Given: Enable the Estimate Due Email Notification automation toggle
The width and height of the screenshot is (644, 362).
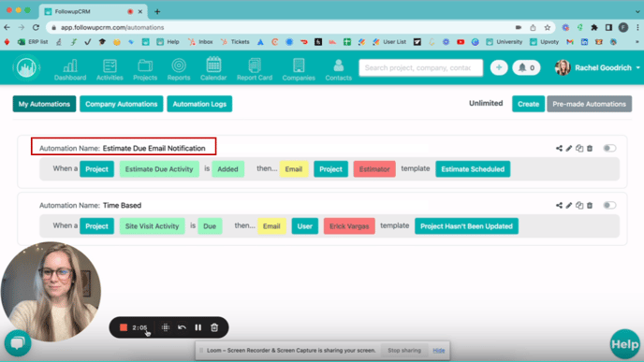Looking at the screenshot, I should coord(609,148).
